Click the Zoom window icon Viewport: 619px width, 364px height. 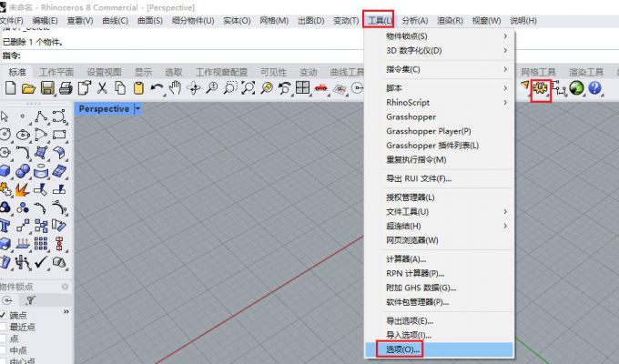point(229,87)
